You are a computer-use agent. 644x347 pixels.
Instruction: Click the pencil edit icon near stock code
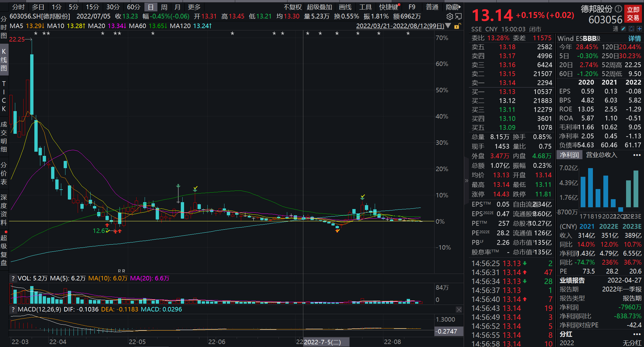tap(623, 29)
